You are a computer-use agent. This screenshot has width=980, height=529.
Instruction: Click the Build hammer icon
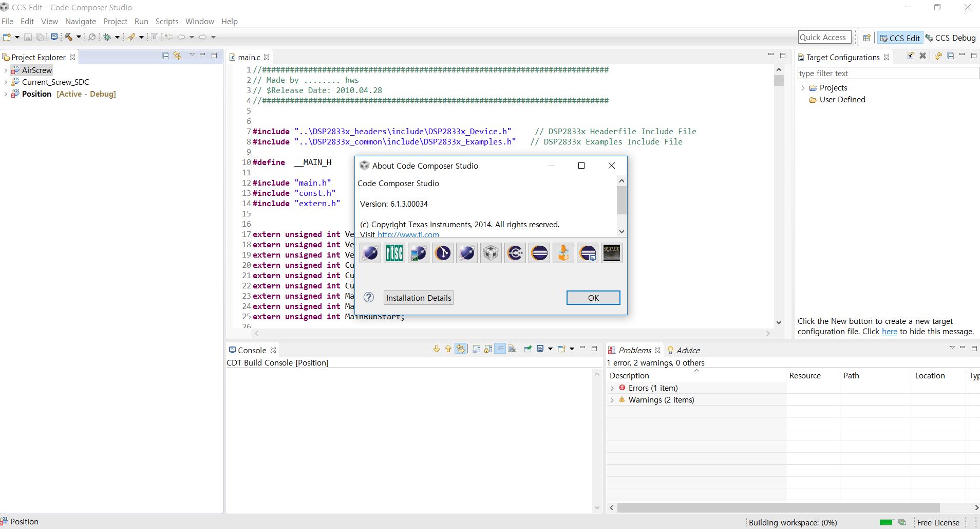(x=68, y=37)
